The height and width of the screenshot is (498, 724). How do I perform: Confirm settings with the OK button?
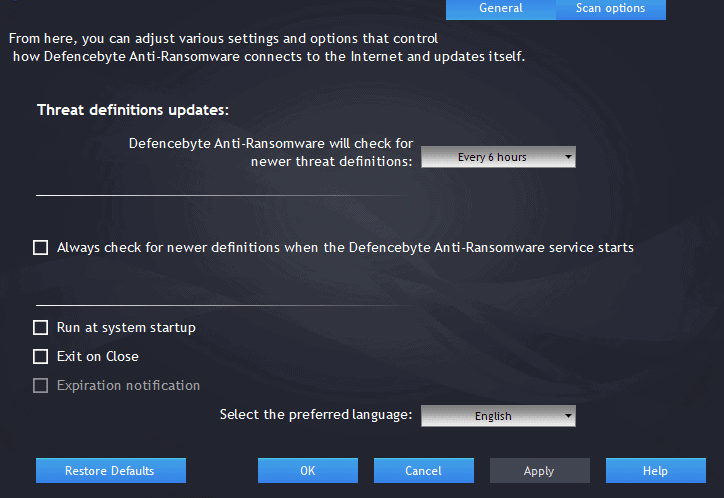pos(308,470)
